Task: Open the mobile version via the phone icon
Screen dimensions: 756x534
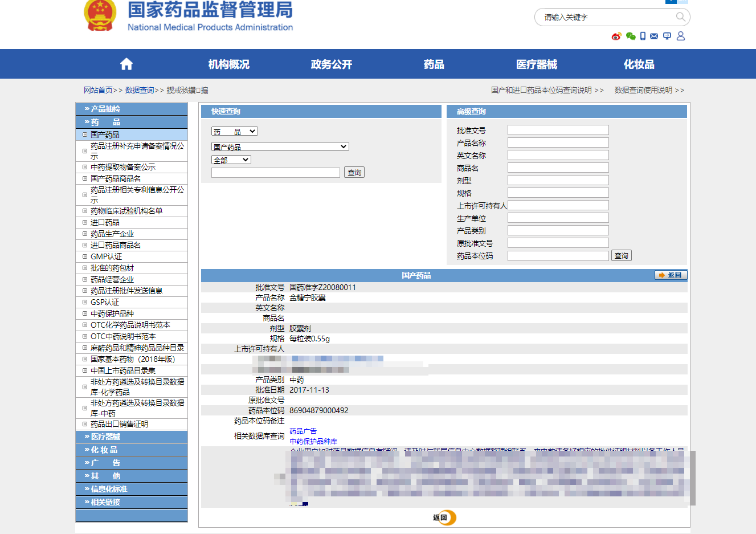Action: coord(643,36)
